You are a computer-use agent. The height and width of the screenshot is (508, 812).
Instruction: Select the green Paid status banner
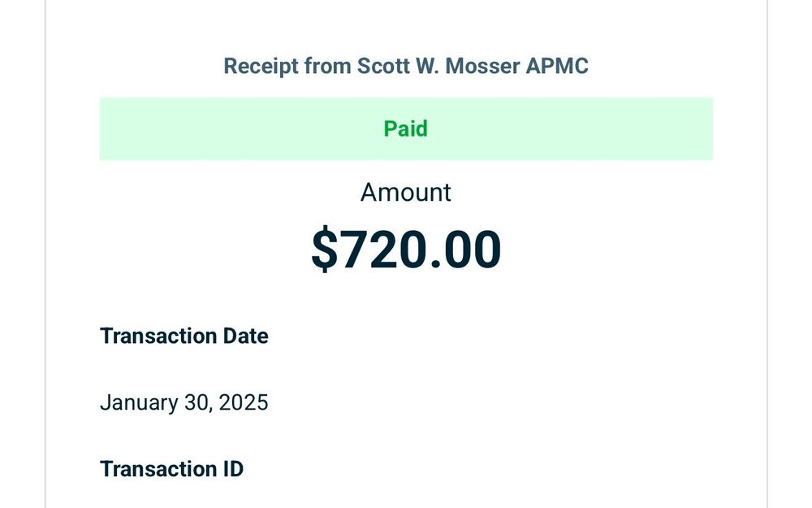point(406,128)
